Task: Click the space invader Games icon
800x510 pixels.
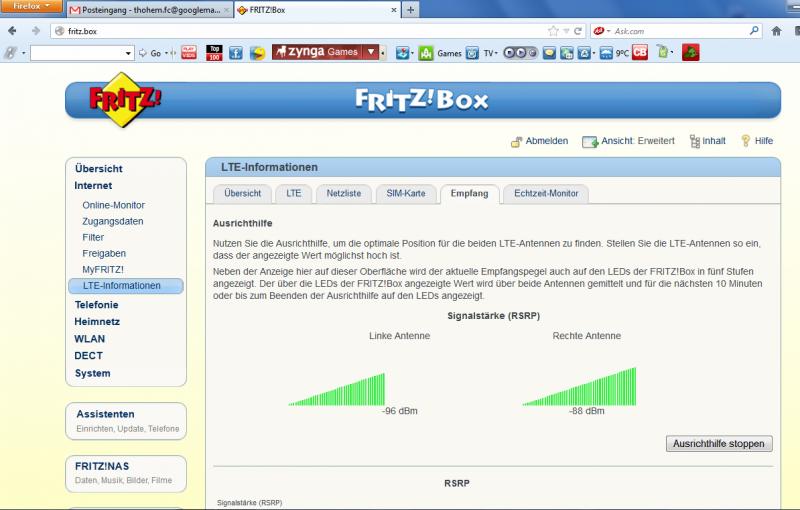Action: (x=426, y=53)
